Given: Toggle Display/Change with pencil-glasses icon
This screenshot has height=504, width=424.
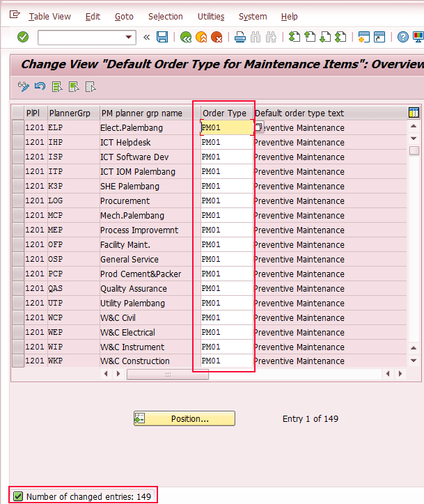Looking at the screenshot, I should click(x=24, y=87).
